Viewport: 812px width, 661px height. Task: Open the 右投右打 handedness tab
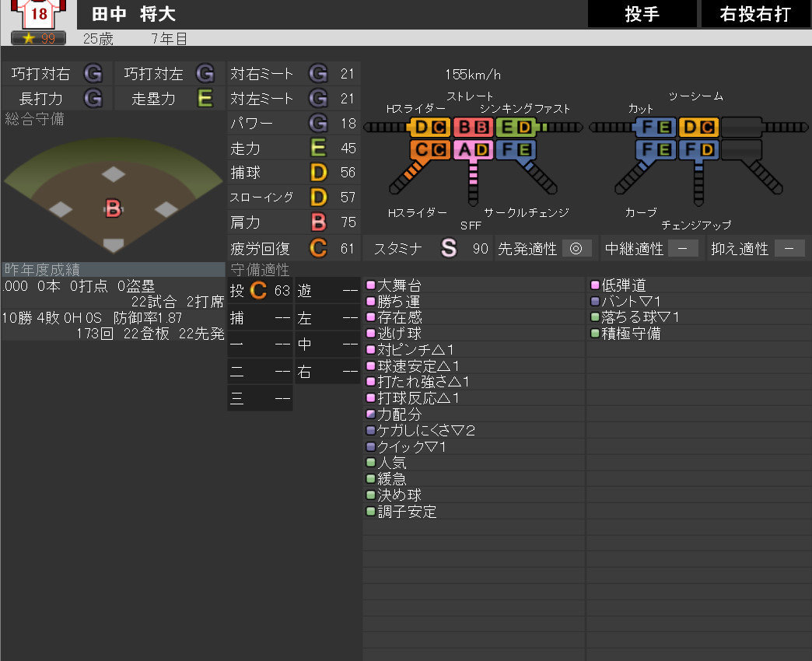click(755, 14)
